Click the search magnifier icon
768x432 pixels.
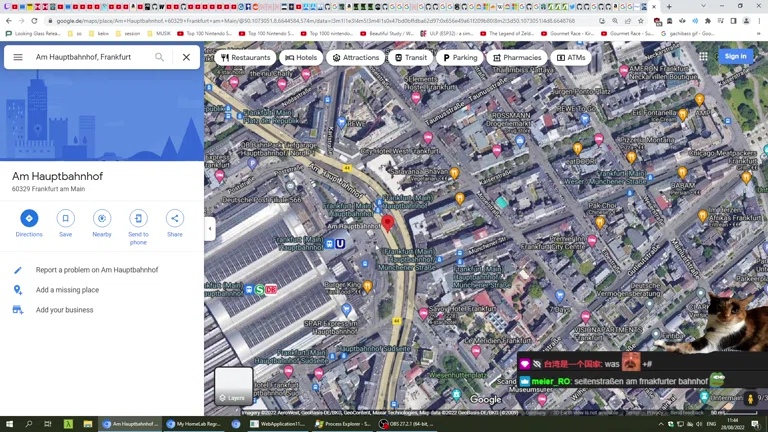click(159, 57)
